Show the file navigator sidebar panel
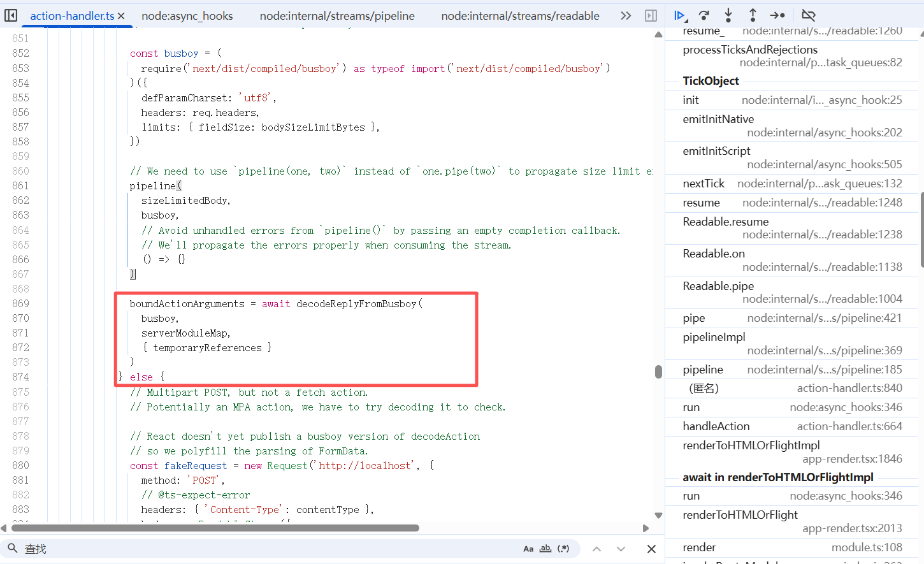The image size is (924, 564). (11, 15)
